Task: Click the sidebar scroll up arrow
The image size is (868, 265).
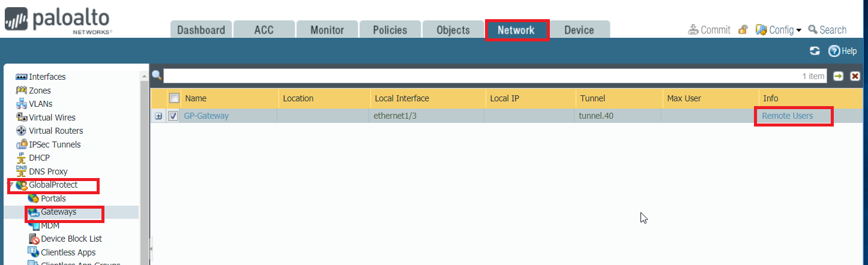Action: pos(144,76)
